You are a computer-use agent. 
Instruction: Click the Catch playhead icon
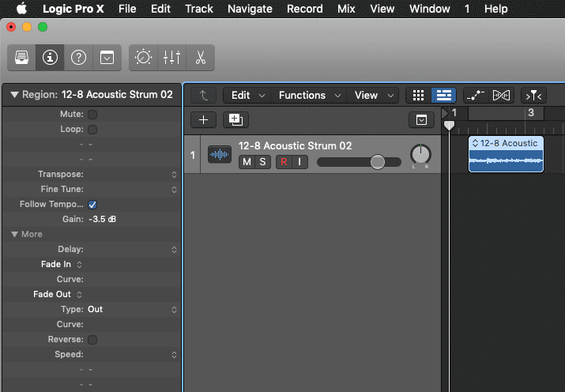[x=533, y=96]
